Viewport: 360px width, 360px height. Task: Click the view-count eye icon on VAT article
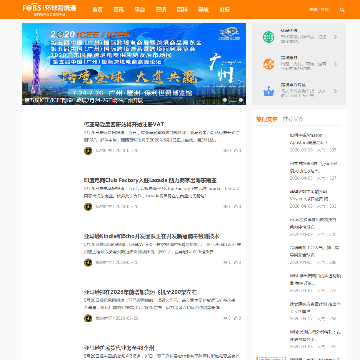coord(225,151)
